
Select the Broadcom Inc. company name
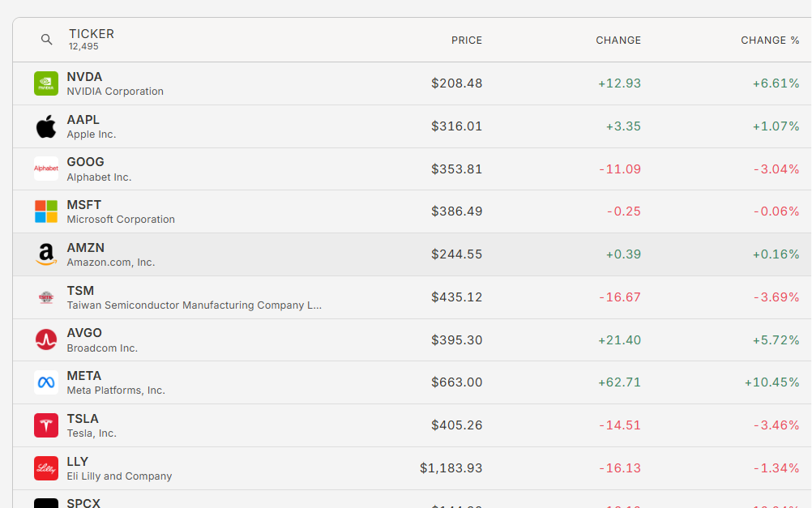tap(102, 348)
